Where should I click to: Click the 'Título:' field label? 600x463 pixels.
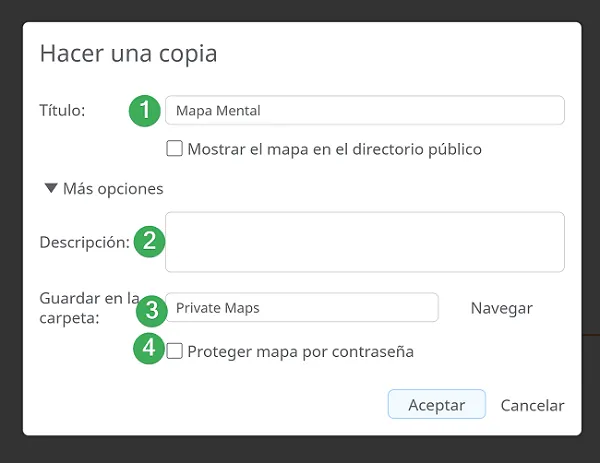[62, 110]
